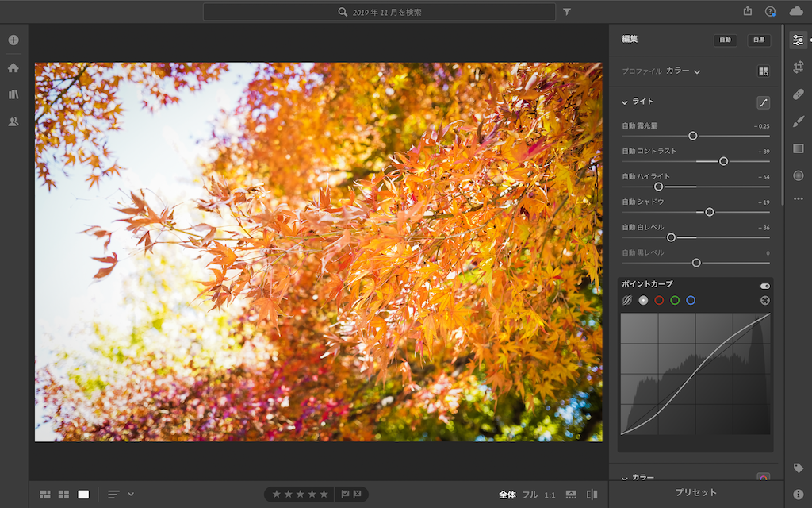This screenshot has height=508, width=812.
Task: Collapse the ライト section
Action: point(625,102)
